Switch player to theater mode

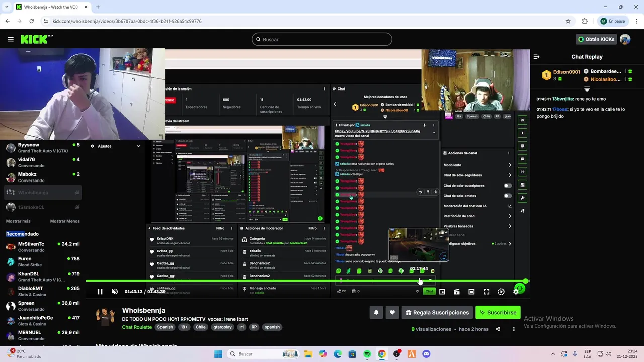pos(471,292)
